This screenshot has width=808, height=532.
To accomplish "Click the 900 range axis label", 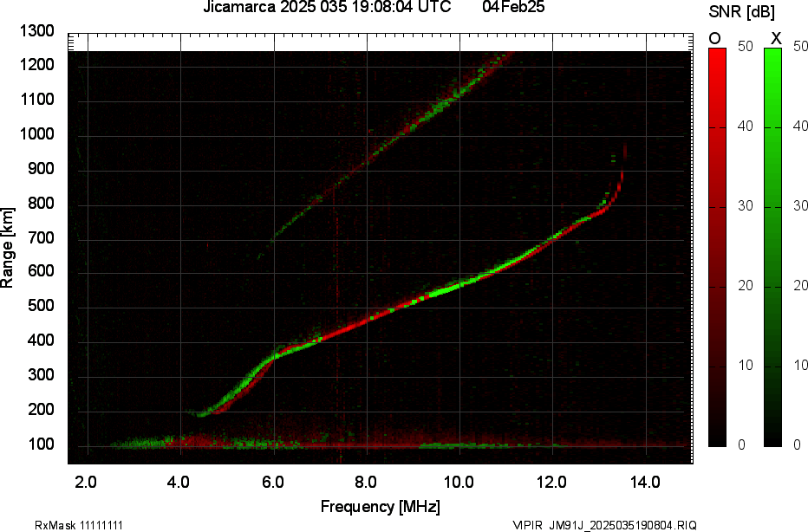I will [41, 168].
